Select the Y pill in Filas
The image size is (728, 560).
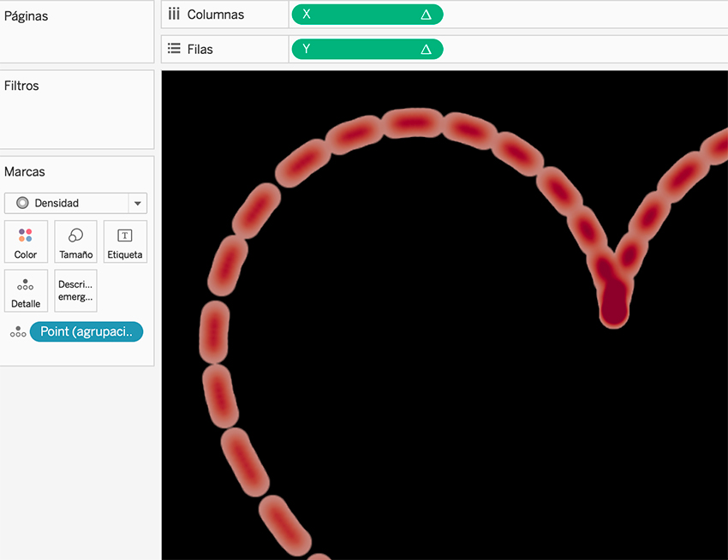pos(367,49)
